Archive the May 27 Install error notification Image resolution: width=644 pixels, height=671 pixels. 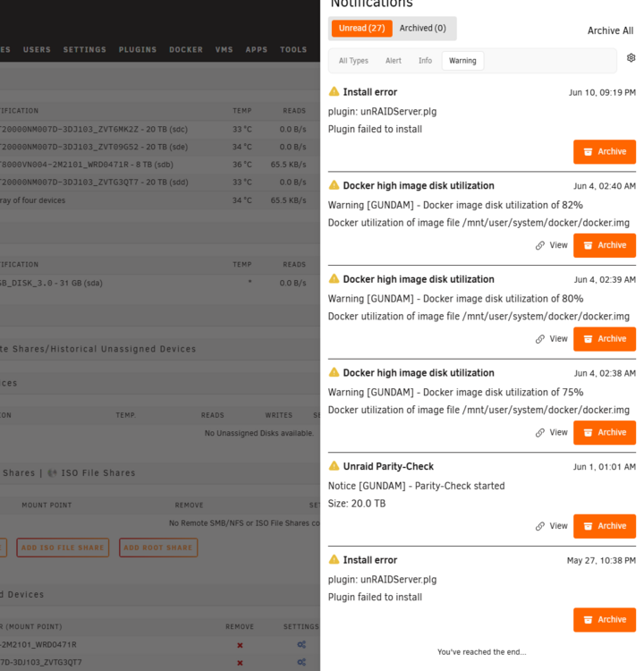(605, 620)
